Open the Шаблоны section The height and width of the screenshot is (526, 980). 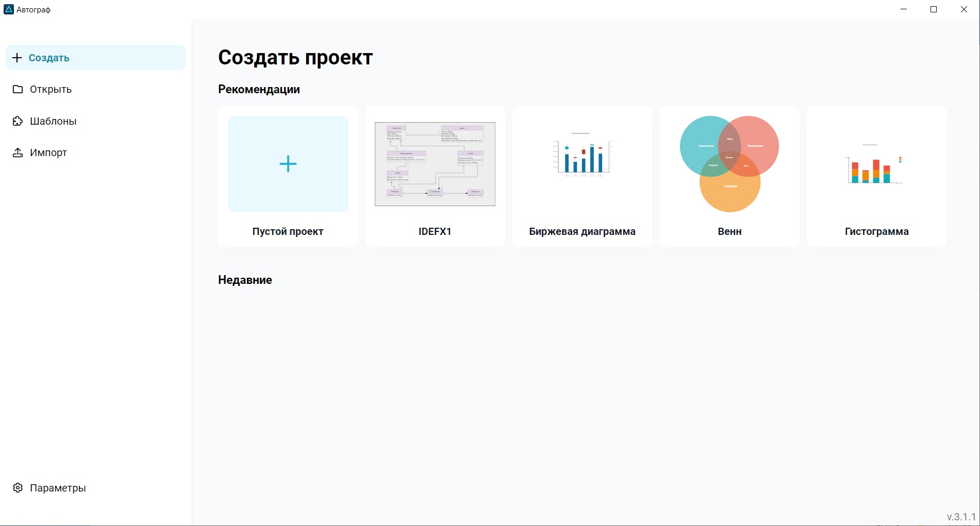click(53, 121)
